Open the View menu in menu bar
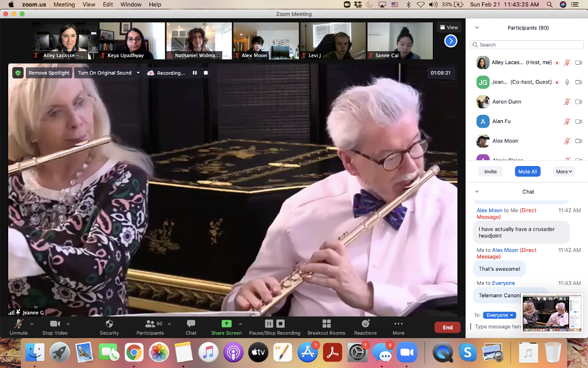Viewport: 588px width, 368px height. (x=89, y=5)
